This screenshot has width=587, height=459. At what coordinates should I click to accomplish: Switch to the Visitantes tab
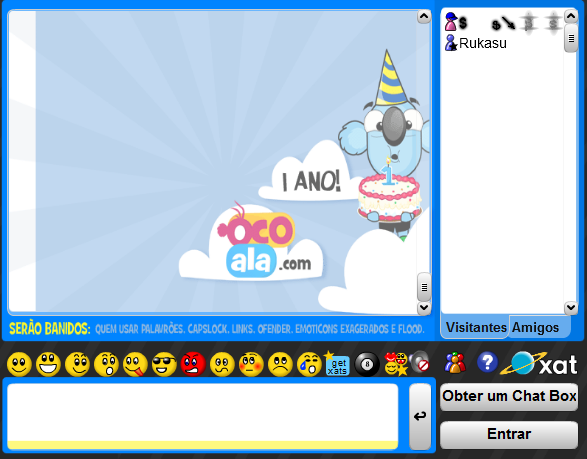476,327
